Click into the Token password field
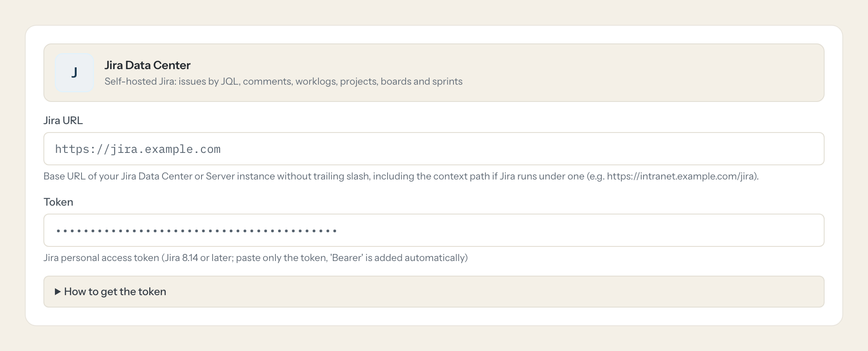The width and height of the screenshot is (868, 351). click(434, 230)
